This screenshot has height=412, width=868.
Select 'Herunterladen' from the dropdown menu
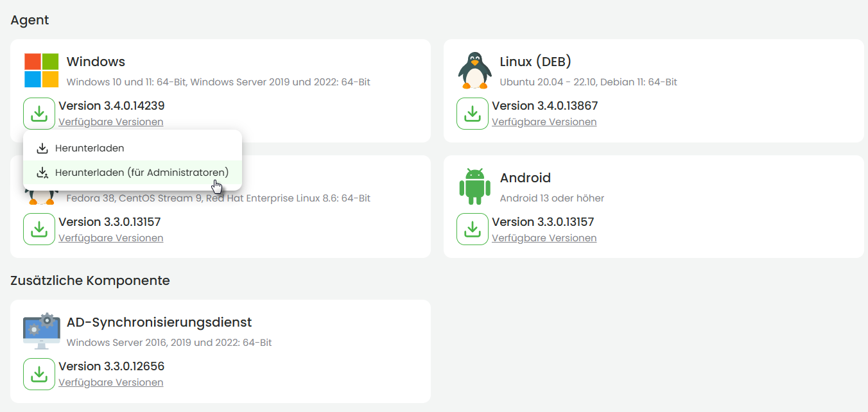89,148
